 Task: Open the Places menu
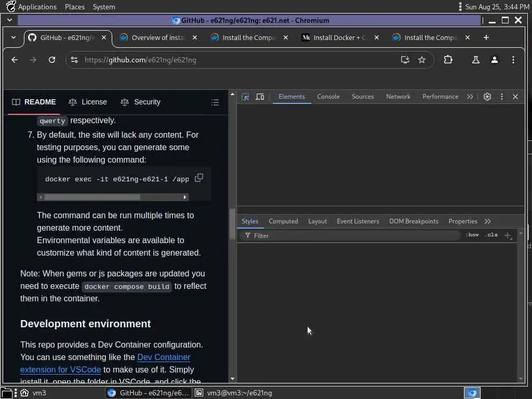pyautogui.click(x=75, y=7)
